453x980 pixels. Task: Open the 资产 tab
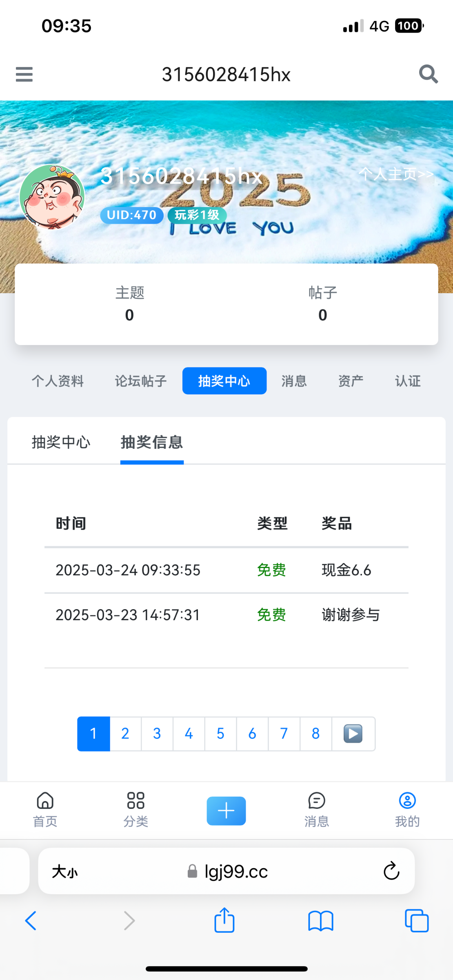[x=351, y=381]
